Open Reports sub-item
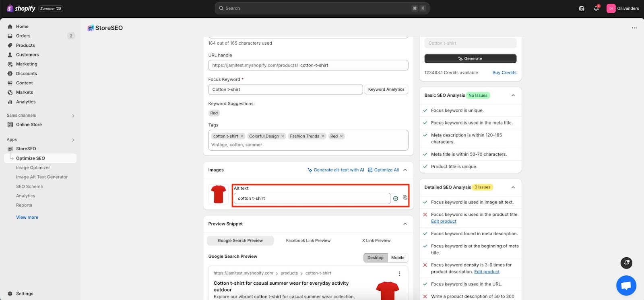This screenshot has height=300, width=644. (24, 205)
